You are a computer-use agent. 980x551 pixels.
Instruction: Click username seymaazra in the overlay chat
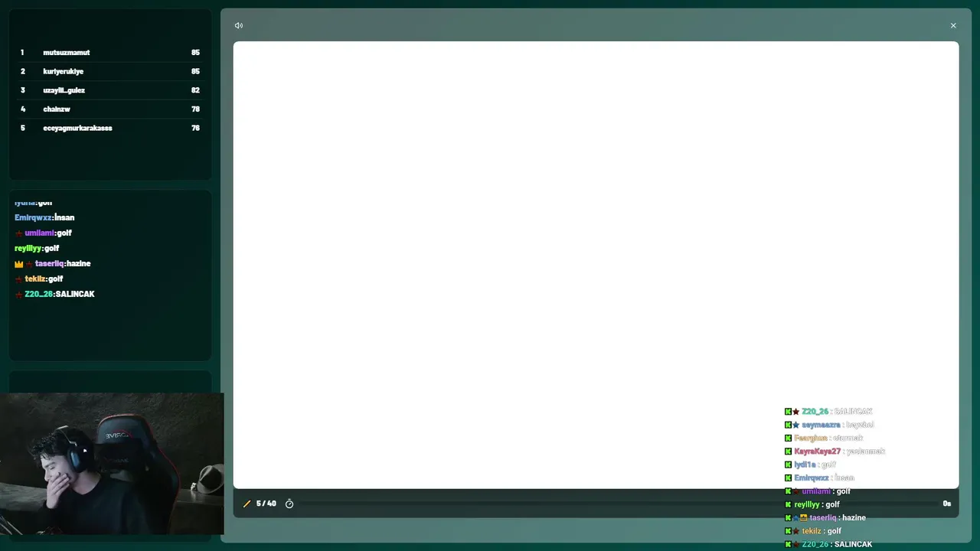pos(821,425)
